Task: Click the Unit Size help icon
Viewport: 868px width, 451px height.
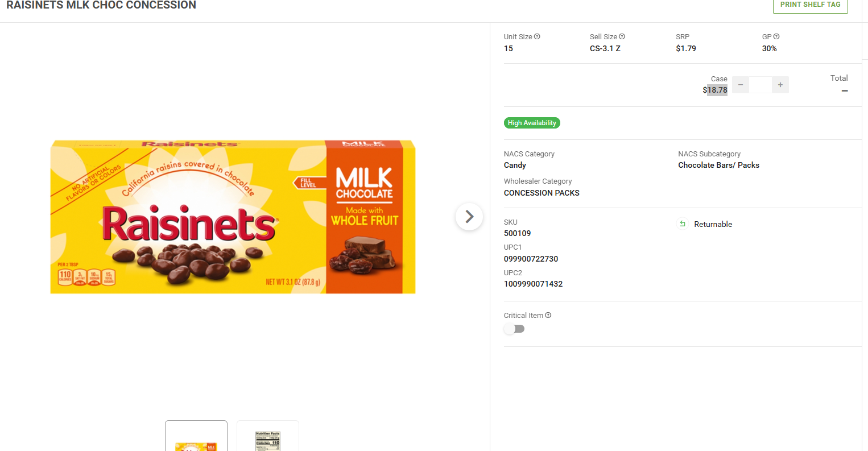Action: pos(537,37)
